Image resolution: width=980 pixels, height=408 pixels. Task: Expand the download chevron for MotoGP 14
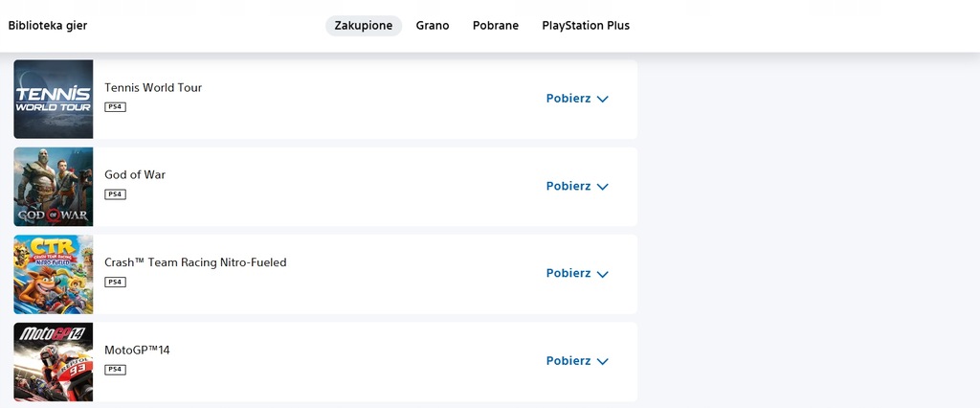(603, 362)
